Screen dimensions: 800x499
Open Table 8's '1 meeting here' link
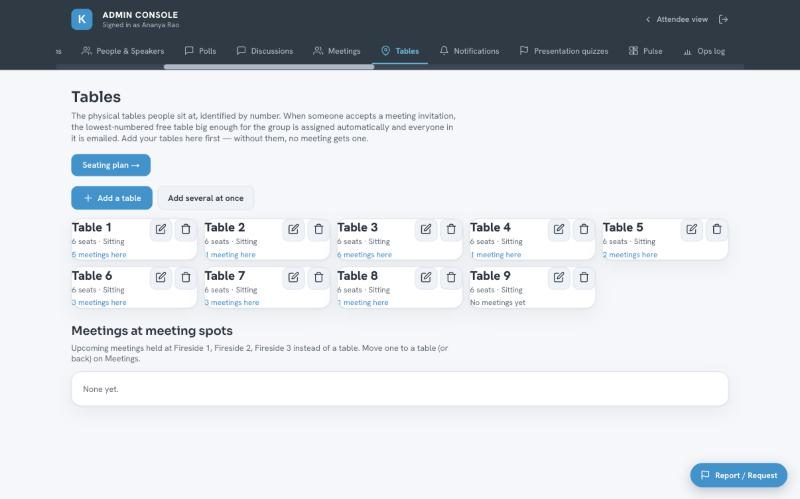click(x=363, y=303)
